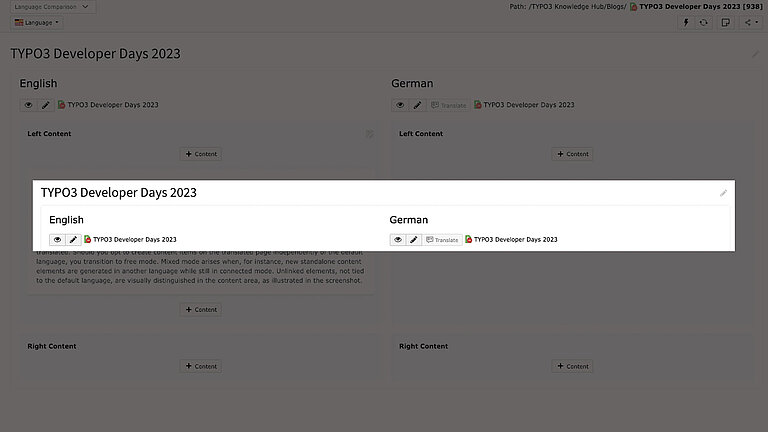Add content to German Right Content area
This screenshot has width=768, height=432.
point(572,366)
